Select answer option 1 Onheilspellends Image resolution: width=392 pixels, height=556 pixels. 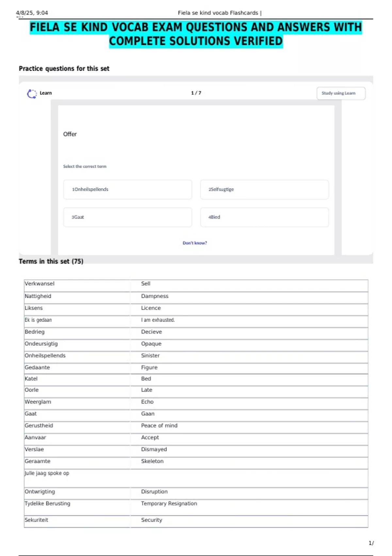click(x=127, y=189)
